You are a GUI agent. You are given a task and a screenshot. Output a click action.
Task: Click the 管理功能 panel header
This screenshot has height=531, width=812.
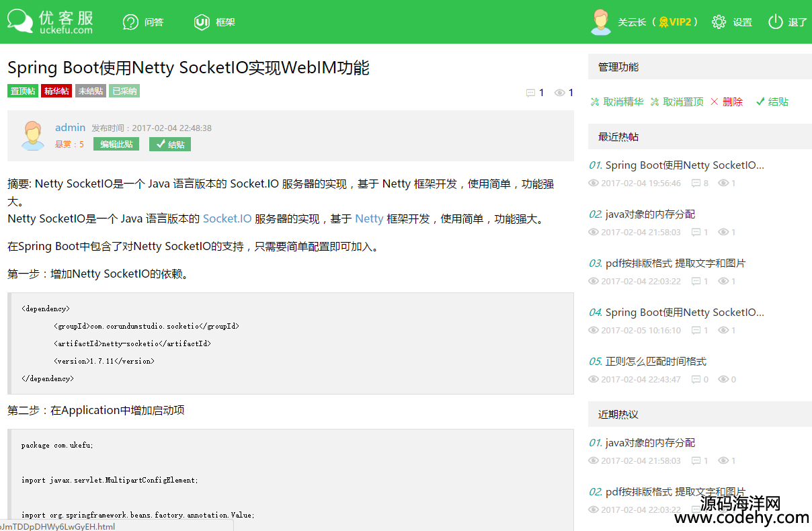(x=700, y=67)
